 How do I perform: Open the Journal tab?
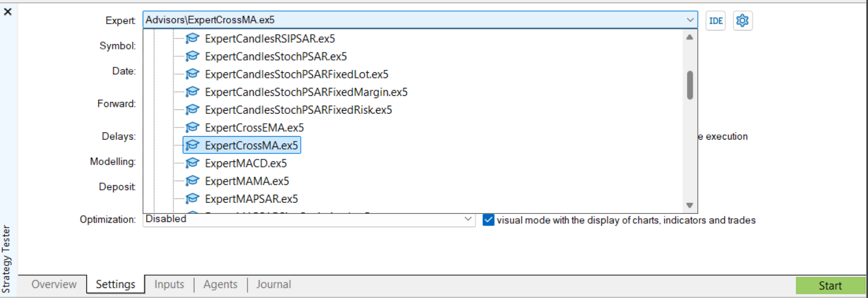[273, 284]
